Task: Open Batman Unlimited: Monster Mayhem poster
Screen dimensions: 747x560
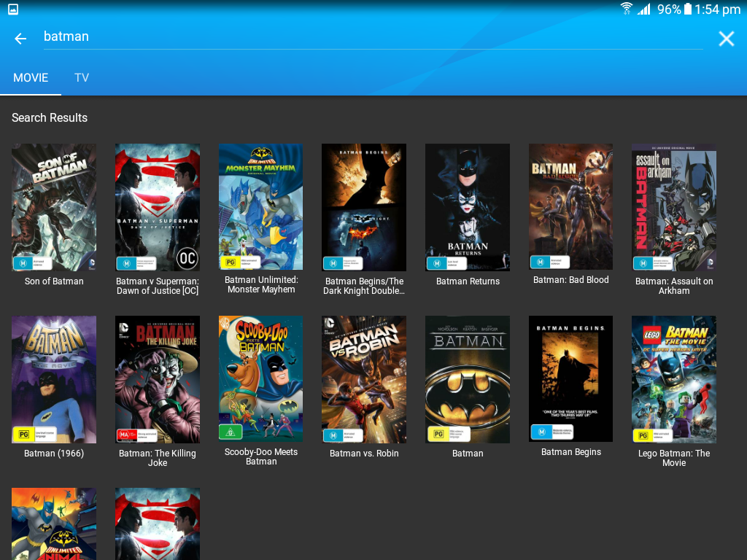Action: coord(260,206)
